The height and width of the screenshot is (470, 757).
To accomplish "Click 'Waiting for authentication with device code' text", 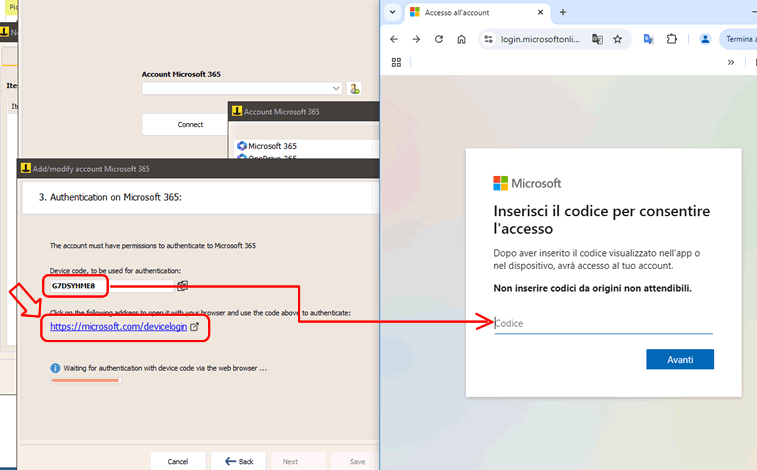I will click(x=165, y=368).
